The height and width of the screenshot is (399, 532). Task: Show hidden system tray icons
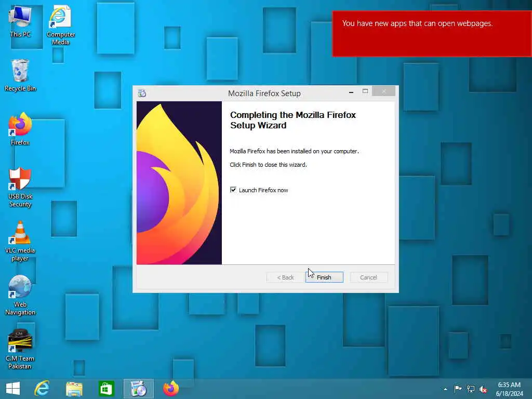(445, 389)
